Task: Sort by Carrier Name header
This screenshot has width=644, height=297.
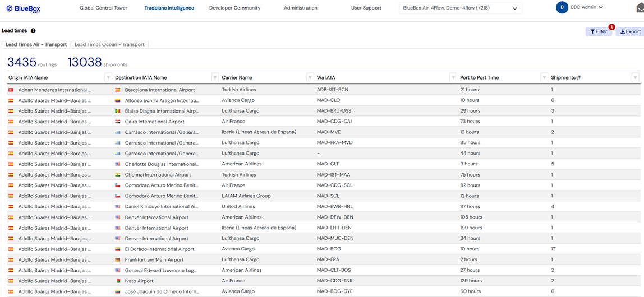Action: click(237, 77)
